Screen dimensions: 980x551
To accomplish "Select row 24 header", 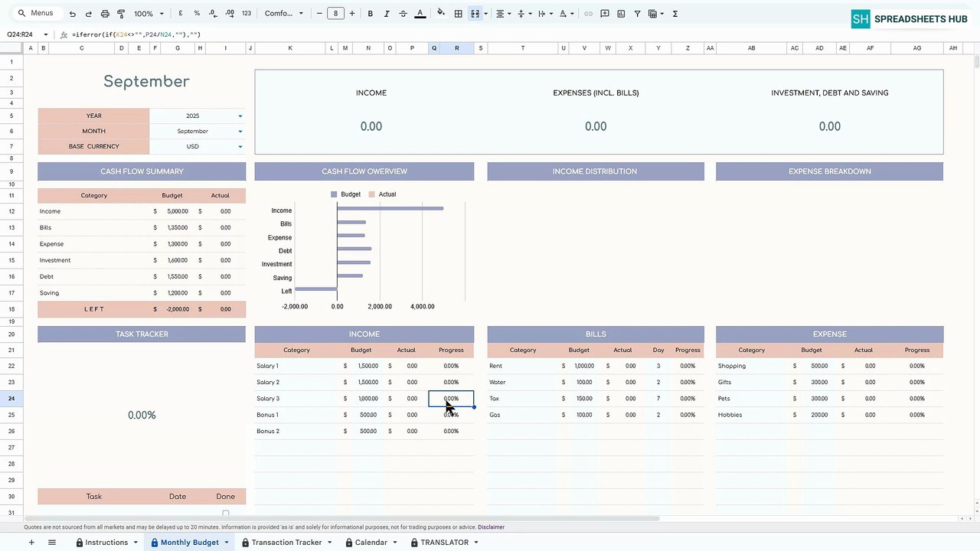I will [11, 399].
